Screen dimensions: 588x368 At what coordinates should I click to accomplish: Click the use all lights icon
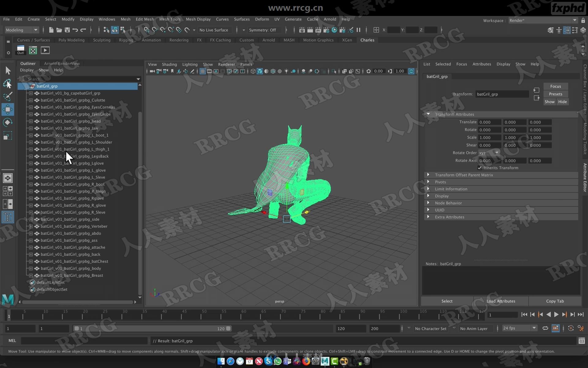286,71
